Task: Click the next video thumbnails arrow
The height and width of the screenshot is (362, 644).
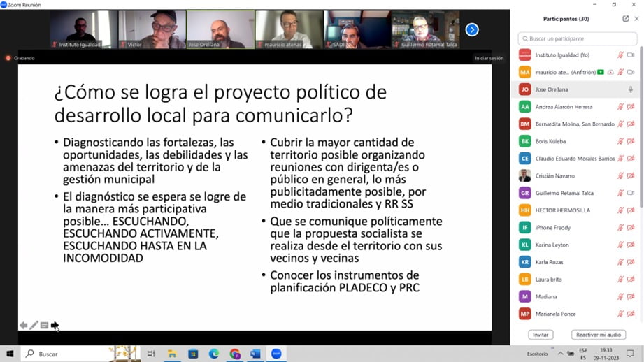Action: (x=472, y=29)
